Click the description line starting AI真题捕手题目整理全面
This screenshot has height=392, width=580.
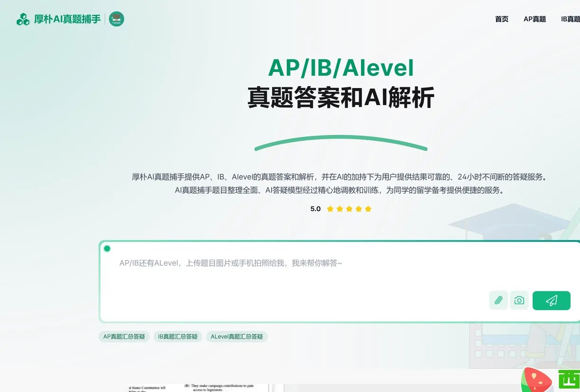coord(339,190)
